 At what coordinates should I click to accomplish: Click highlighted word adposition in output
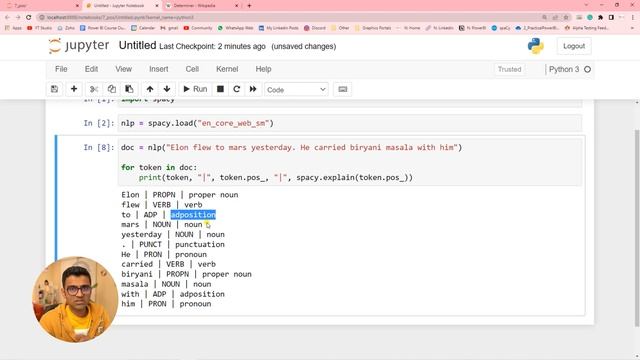click(193, 215)
